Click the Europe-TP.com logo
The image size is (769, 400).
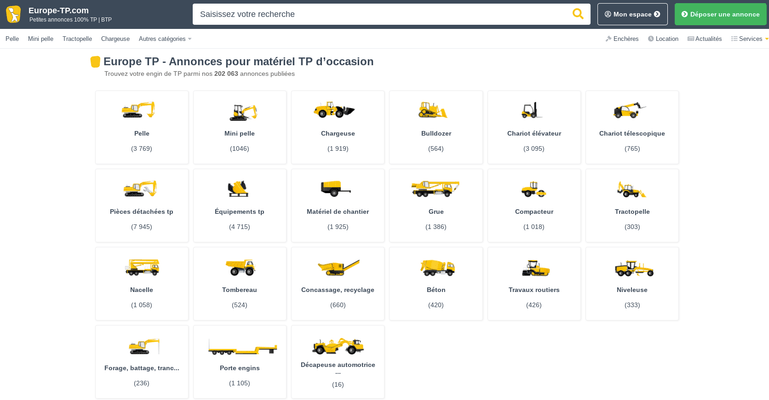14,14
